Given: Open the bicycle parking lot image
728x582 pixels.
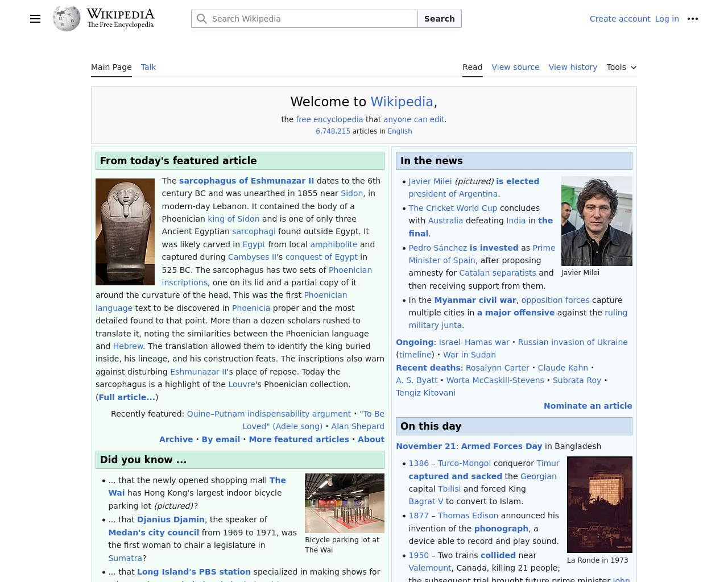Looking at the screenshot, I should coord(345,503).
